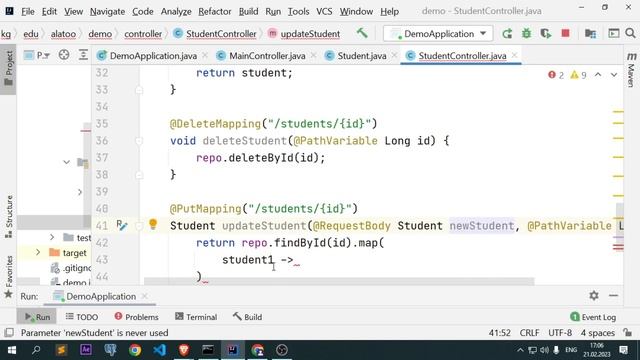Rerun DemoApplication with the green rerun icon
640x360 pixels.
click(507, 33)
